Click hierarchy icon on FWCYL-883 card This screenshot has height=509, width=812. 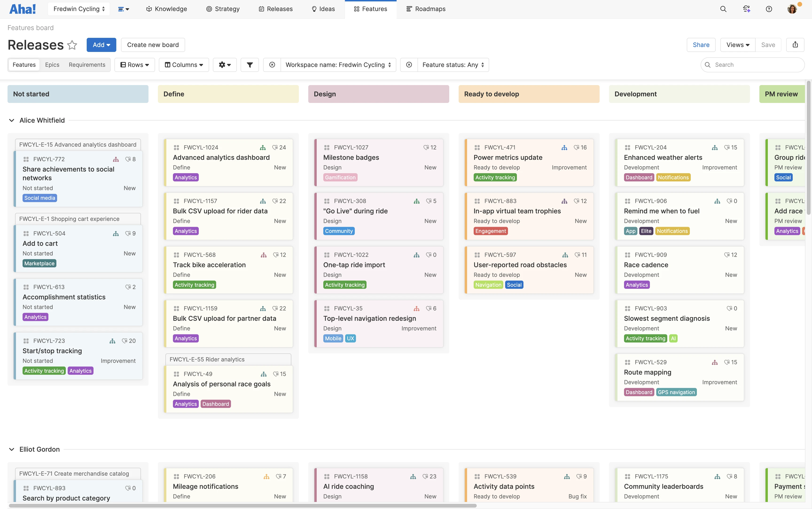[x=564, y=201]
